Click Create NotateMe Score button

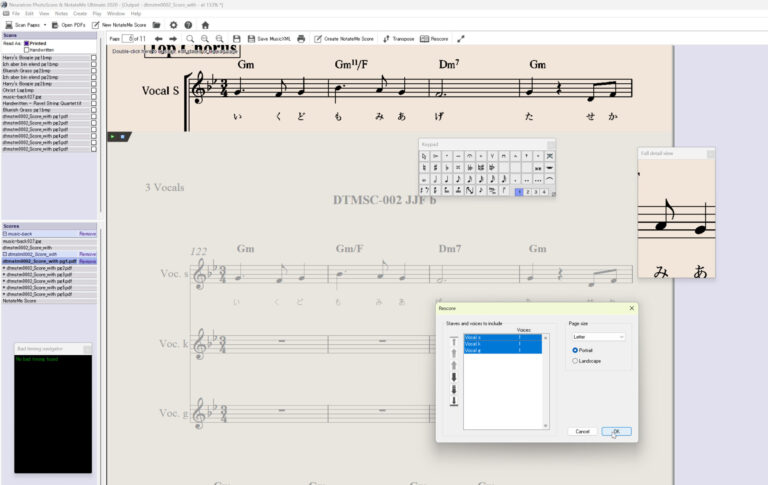(x=344, y=39)
